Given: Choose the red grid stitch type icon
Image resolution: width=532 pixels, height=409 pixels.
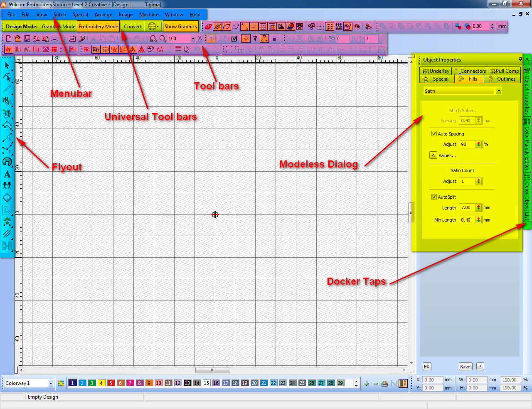Looking at the screenshot, I should [x=54, y=49].
